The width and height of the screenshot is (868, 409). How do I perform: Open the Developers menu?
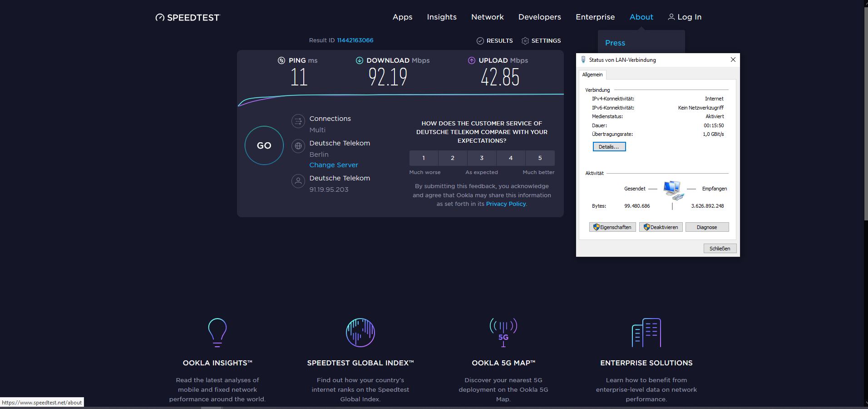tap(540, 17)
